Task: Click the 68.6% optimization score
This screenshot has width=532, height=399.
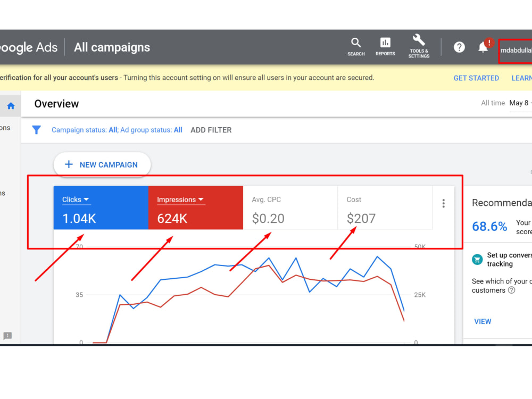Action: coord(489,226)
